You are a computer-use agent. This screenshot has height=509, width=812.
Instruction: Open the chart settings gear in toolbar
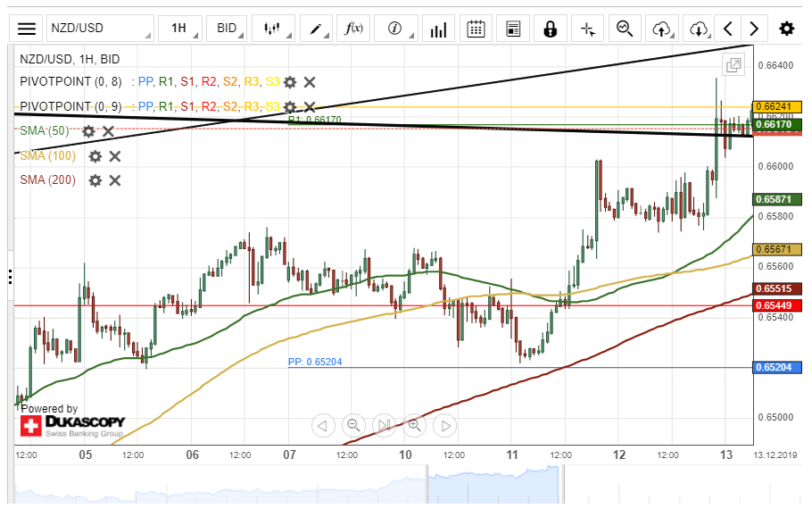pyautogui.click(x=787, y=29)
